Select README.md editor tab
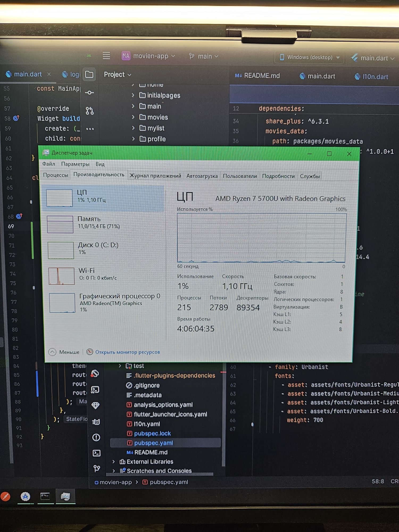 pyautogui.click(x=257, y=76)
